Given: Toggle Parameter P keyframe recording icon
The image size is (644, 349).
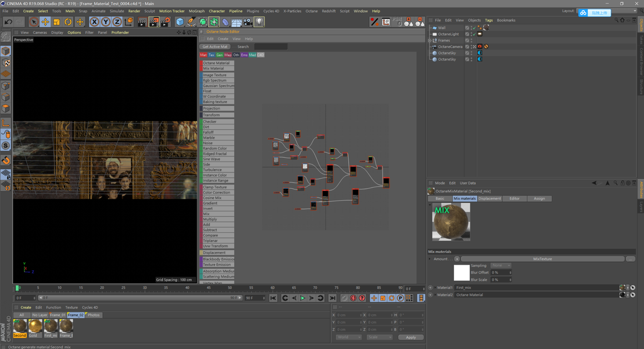Looking at the screenshot, I should pos(400,298).
